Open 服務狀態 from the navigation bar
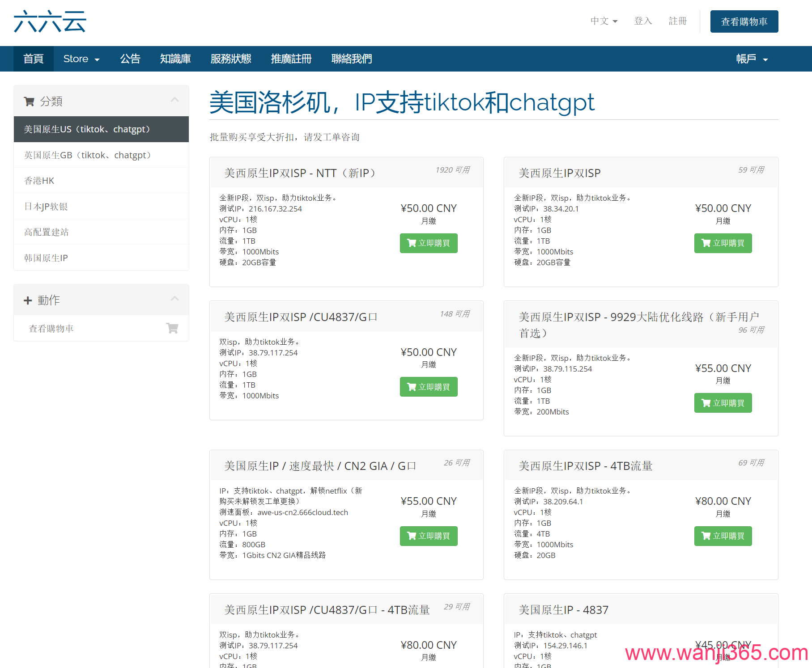Viewport: 812px width, 668px height. click(231, 59)
